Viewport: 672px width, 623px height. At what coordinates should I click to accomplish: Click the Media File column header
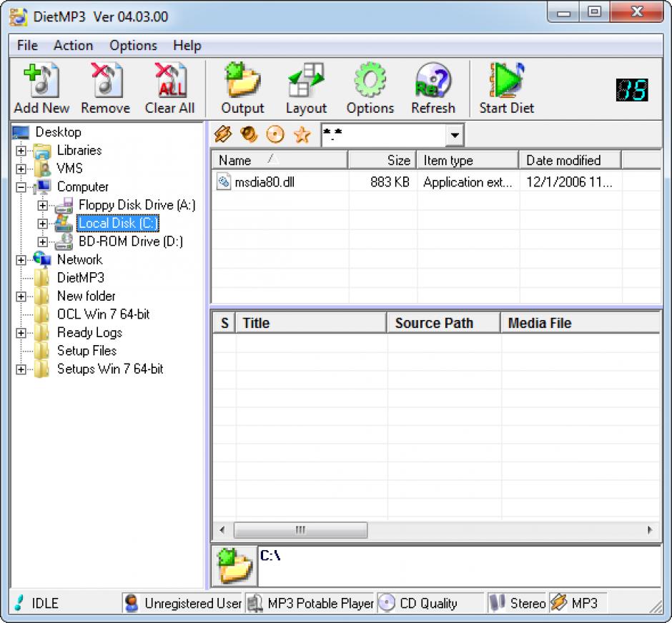[580, 323]
